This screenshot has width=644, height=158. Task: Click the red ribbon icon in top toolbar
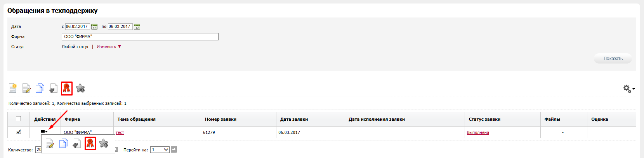[67, 89]
